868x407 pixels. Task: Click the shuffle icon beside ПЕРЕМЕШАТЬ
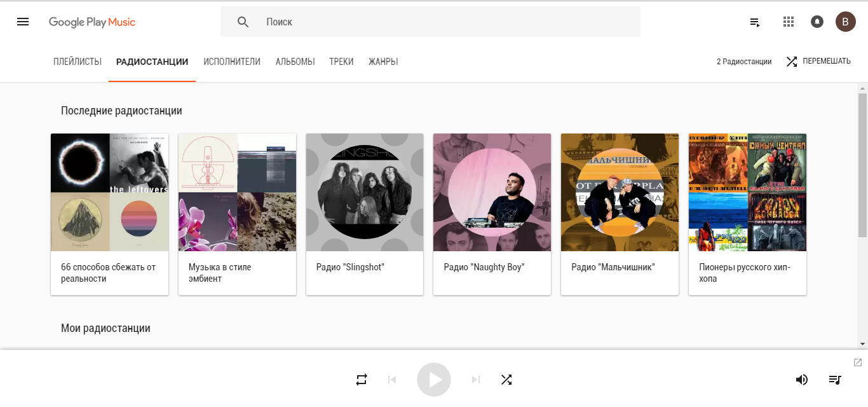click(x=792, y=62)
